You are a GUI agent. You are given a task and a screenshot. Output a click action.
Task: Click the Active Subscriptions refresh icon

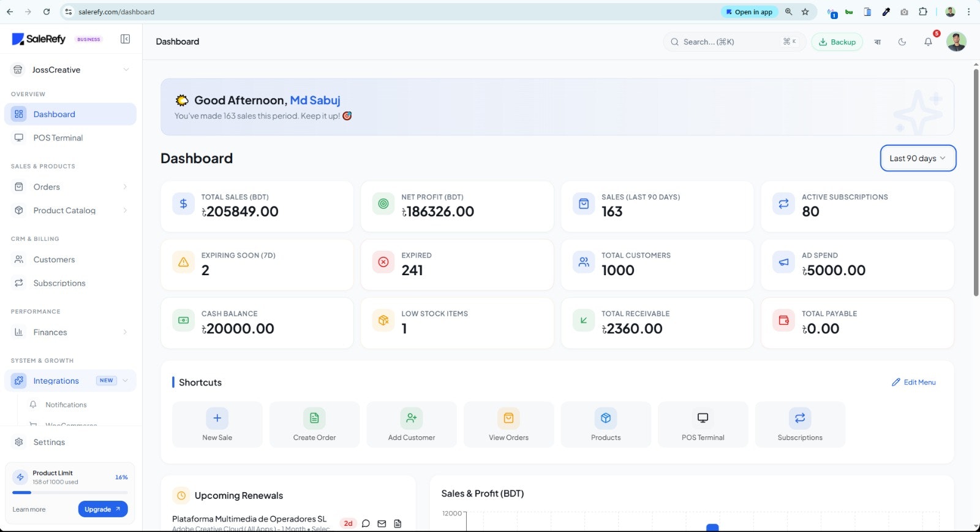(784, 203)
